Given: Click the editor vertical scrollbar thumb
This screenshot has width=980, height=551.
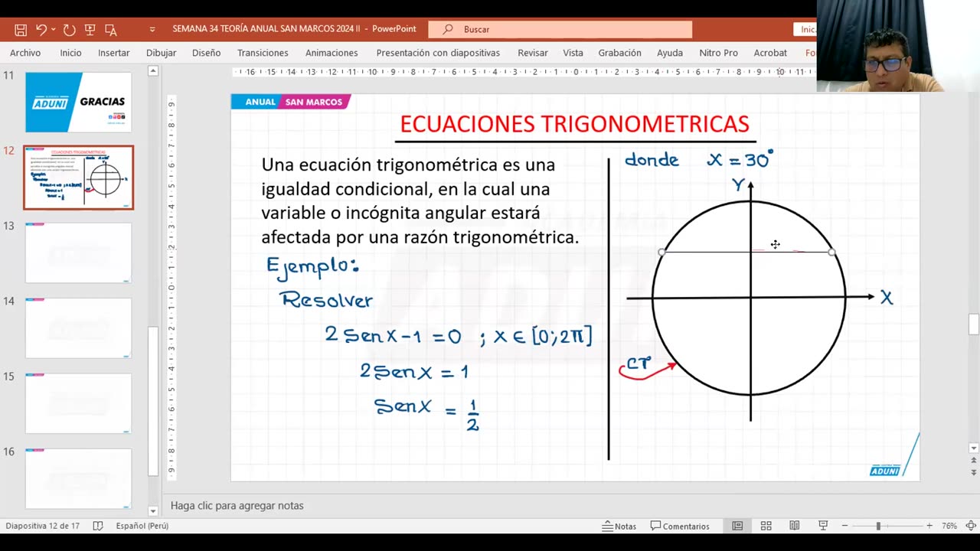Looking at the screenshot, I should click(974, 324).
